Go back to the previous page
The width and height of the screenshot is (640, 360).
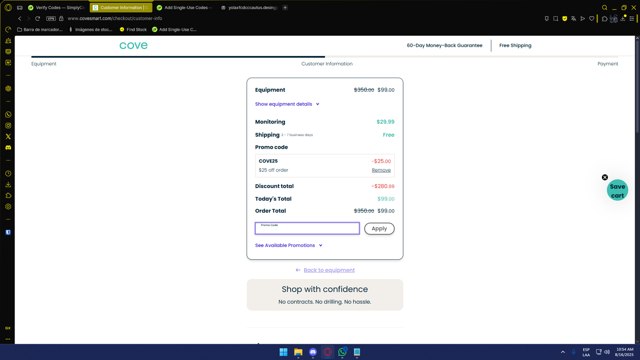[x=20, y=18]
